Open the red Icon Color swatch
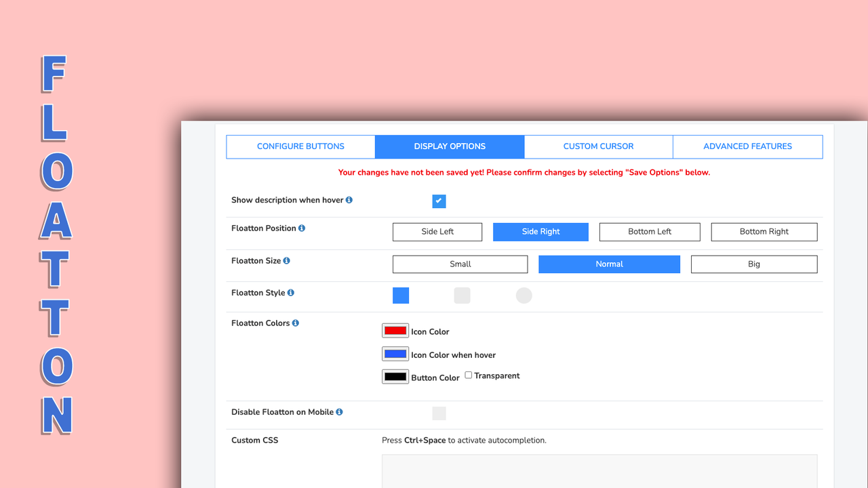The image size is (868, 488). pos(395,331)
